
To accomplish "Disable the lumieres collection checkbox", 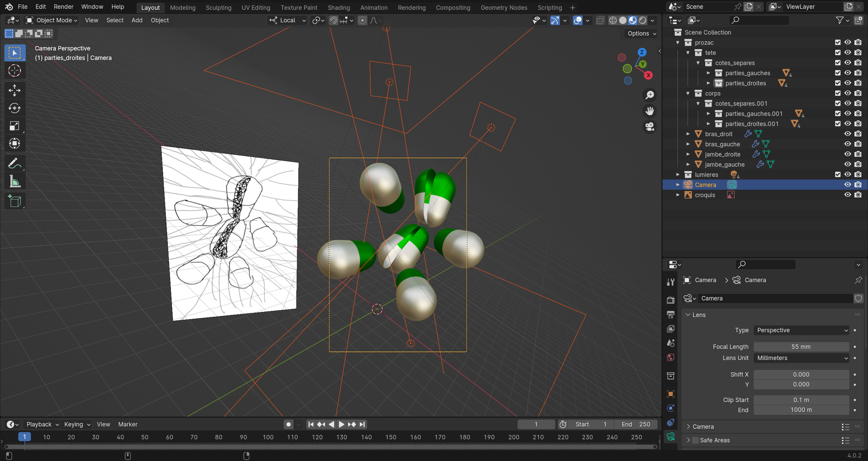I will (x=838, y=174).
